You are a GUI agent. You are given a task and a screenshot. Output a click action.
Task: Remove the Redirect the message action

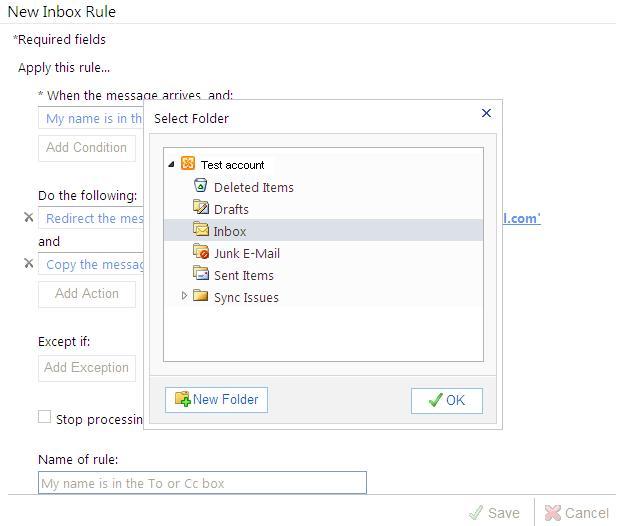coord(28,217)
